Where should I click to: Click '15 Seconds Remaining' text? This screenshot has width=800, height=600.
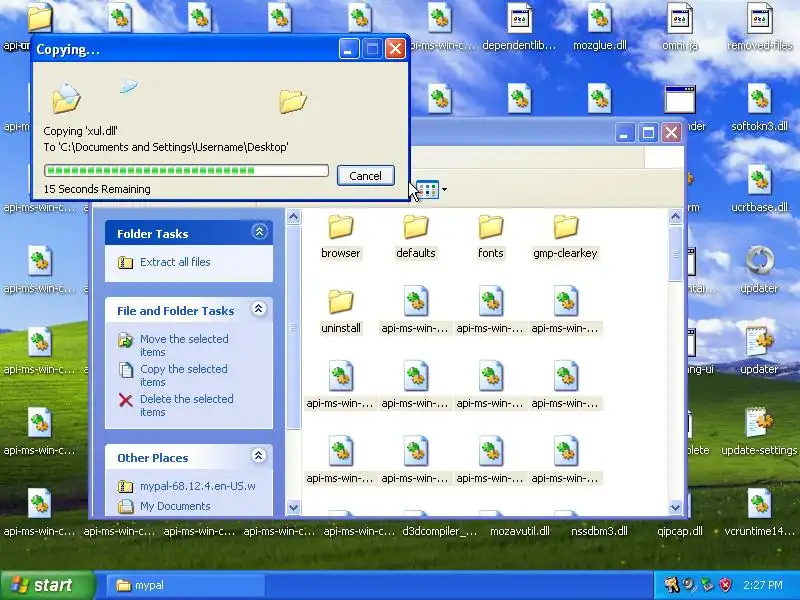point(97,189)
